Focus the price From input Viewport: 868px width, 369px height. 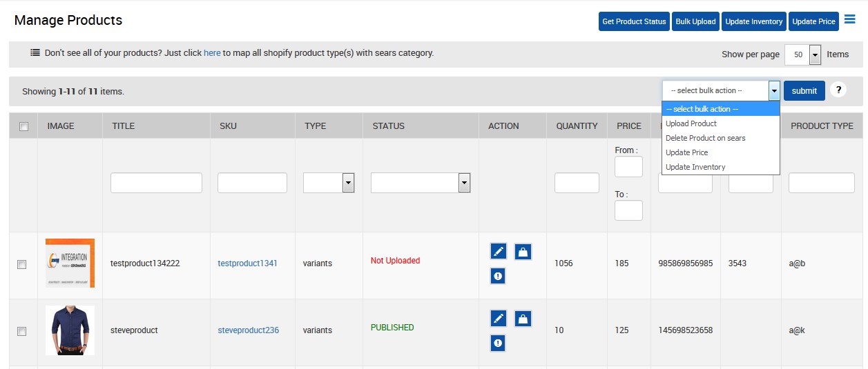[628, 167]
